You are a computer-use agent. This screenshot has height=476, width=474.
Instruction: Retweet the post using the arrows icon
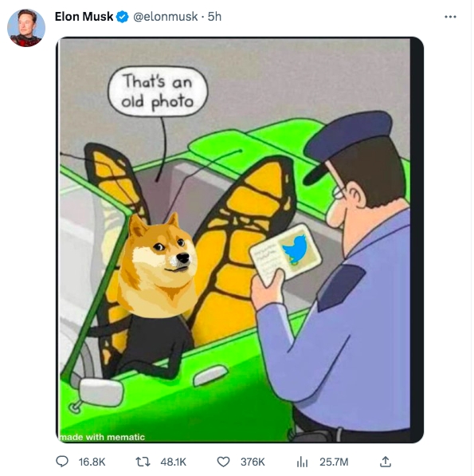[x=143, y=462]
